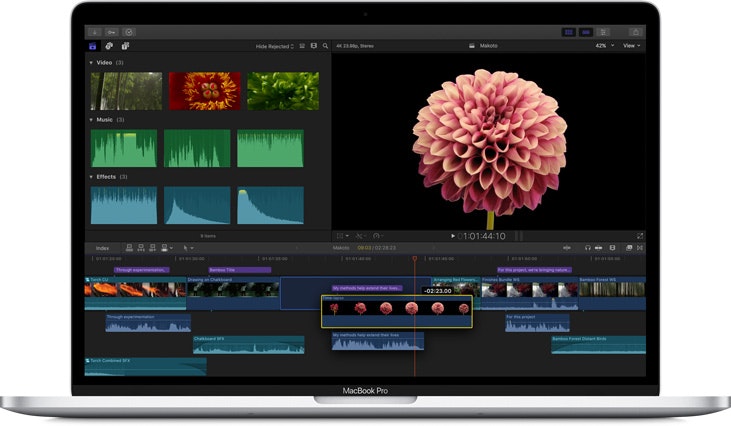This screenshot has height=426, width=731.
Task: Collapse the Music section triangle
Action: [91, 120]
